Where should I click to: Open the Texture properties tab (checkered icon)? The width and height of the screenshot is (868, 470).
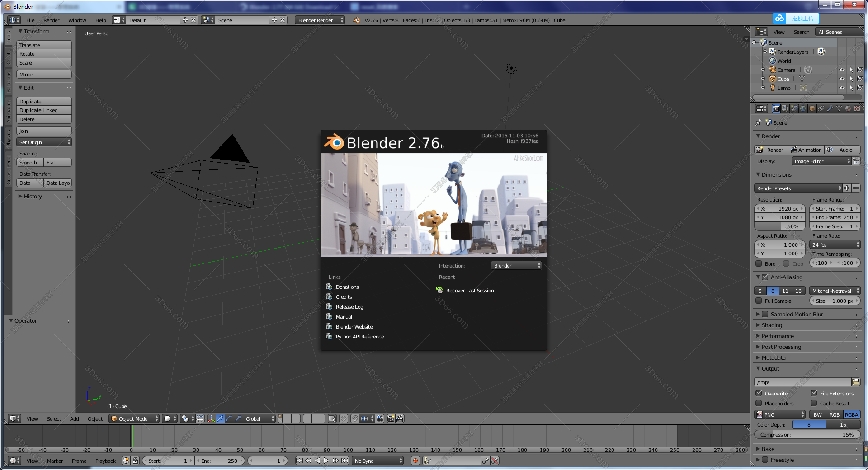[x=857, y=108]
